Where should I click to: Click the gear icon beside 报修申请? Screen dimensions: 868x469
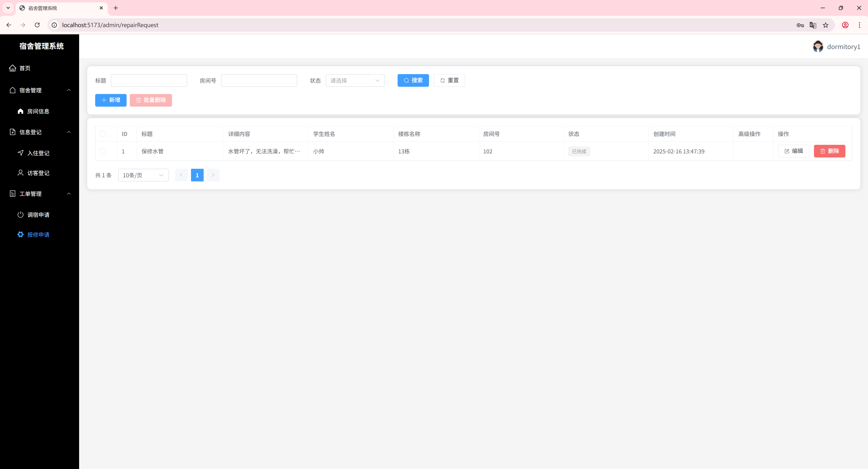click(x=21, y=234)
